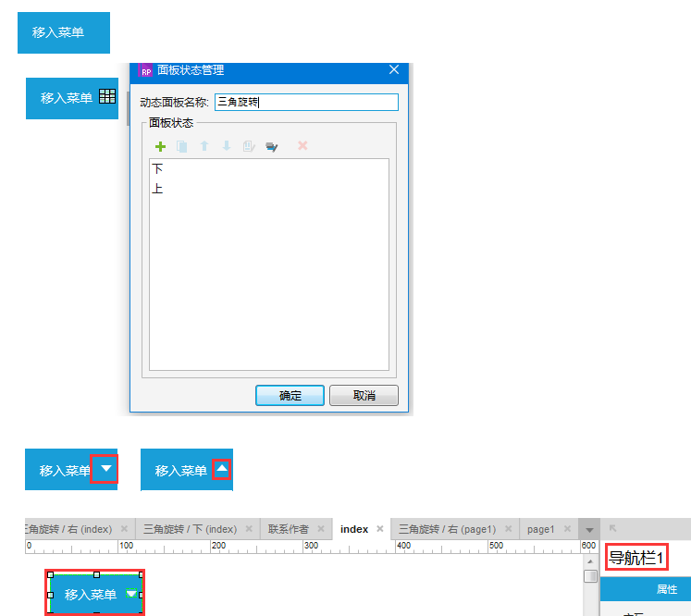Click the move state up arrow
This screenshot has width=691, height=616.
tap(204, 146)
